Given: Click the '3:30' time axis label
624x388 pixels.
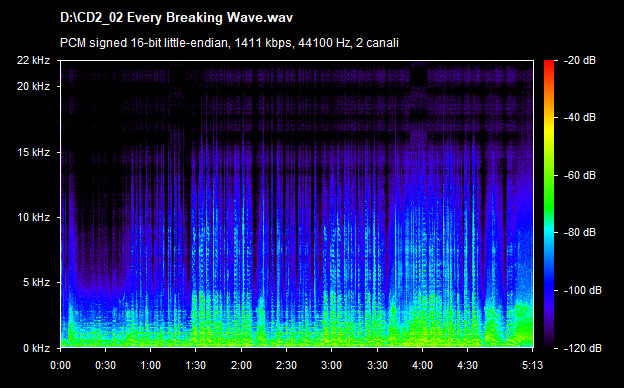Looking at the screenshot, I should [x=377, y=365].
